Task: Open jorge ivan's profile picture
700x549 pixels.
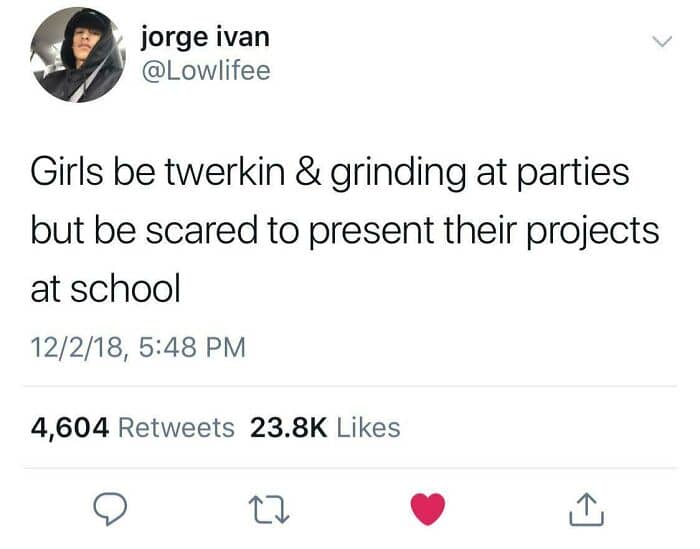Action: click(x=78, y=54)
